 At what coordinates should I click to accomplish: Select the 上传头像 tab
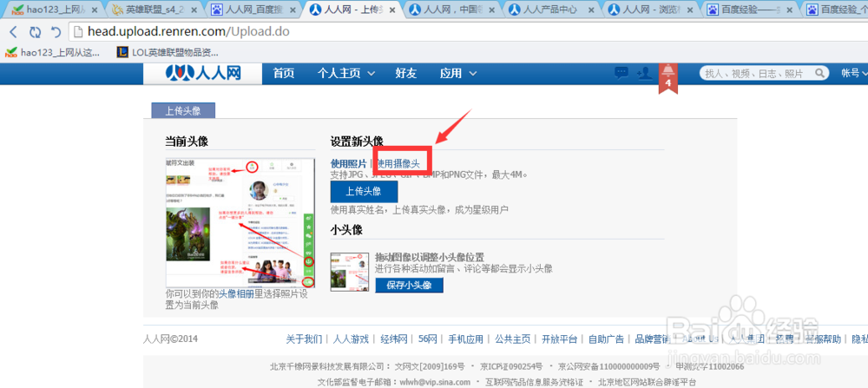[x=183, y=111]
